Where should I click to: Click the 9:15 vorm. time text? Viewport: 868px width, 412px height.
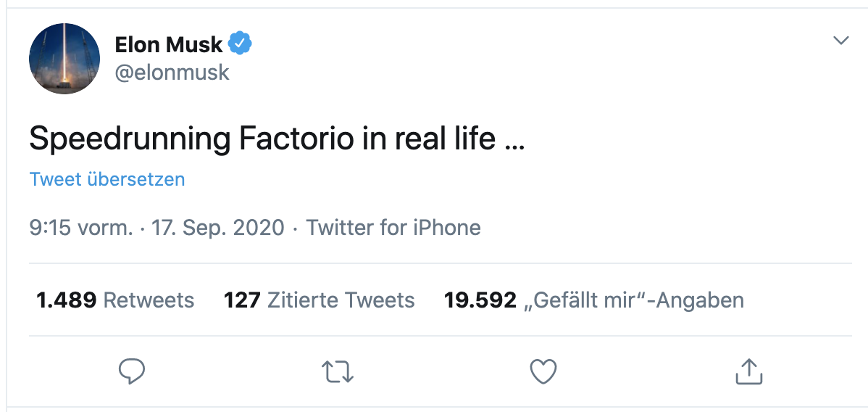(x=80, y=228)
